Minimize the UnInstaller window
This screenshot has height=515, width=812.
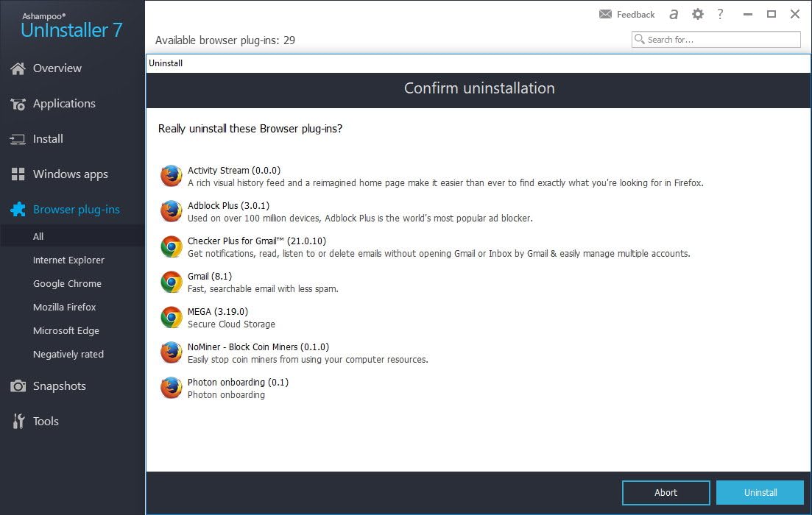[x=747, y=15]
